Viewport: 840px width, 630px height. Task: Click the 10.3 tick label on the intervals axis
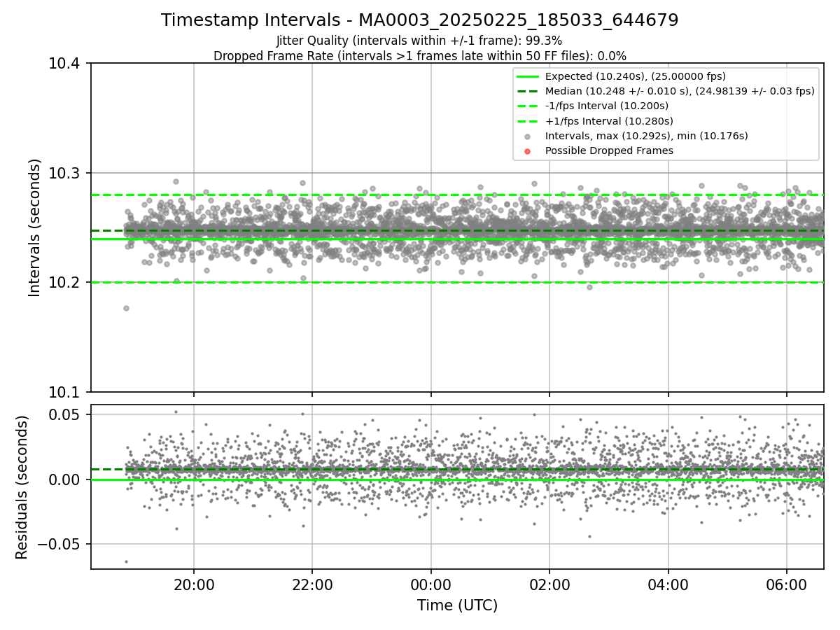66,173
